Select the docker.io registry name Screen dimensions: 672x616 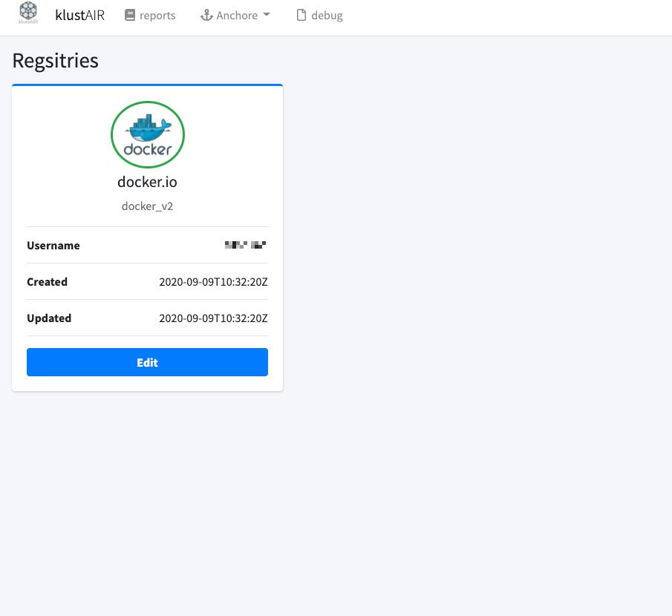coord(148,182)
